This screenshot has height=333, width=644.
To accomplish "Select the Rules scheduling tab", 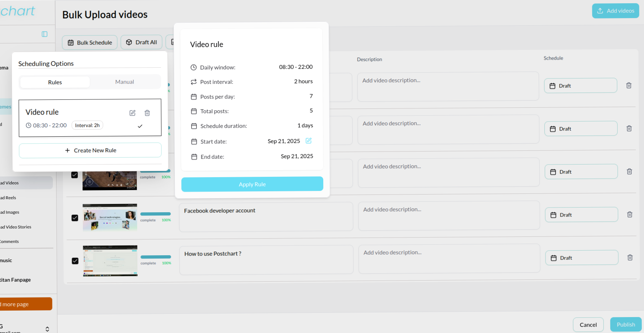I will 55,82.
